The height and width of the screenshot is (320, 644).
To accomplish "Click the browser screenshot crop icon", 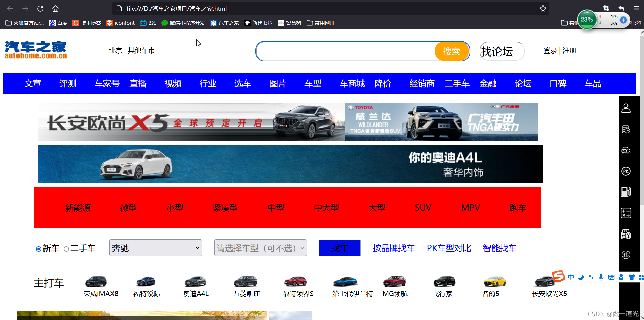I will point(606,8).
